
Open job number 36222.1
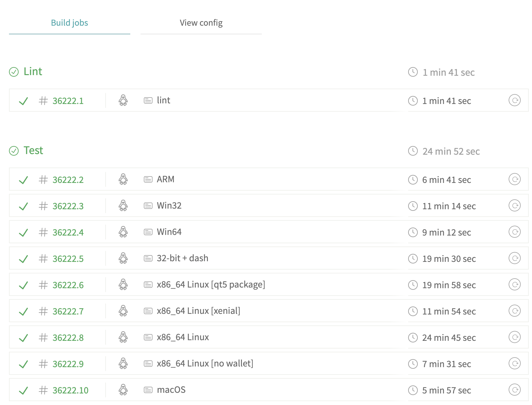tap(68, 101)
